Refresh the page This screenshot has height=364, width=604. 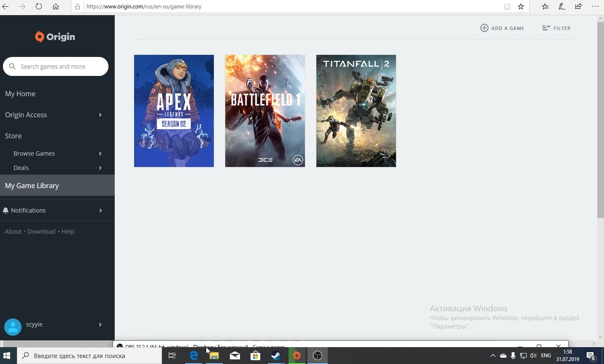point(39,6)
